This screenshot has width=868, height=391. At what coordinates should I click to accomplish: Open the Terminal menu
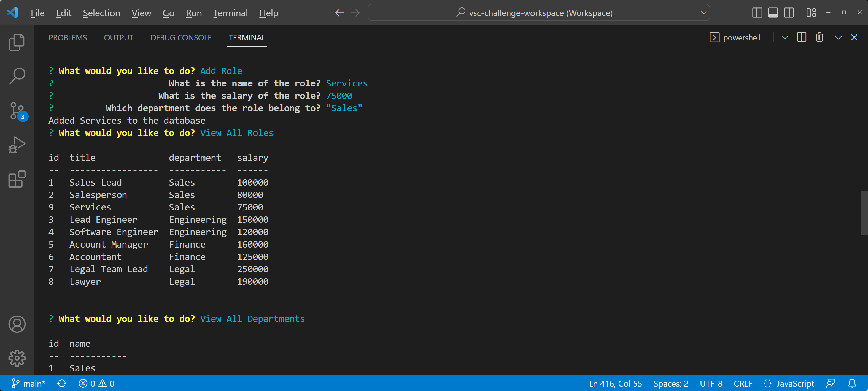click(x=230, y=13)
